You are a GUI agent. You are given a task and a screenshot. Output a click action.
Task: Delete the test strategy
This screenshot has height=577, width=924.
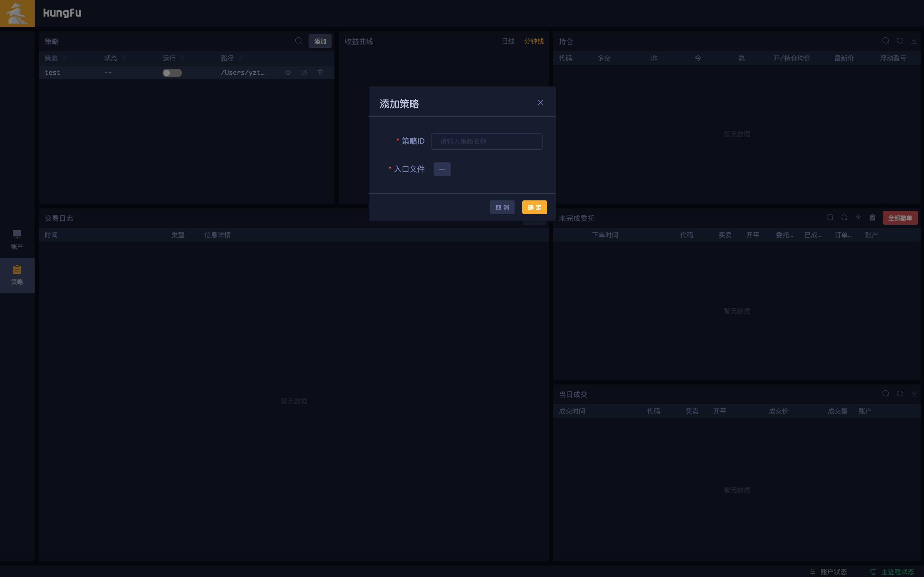coord(320,72)
